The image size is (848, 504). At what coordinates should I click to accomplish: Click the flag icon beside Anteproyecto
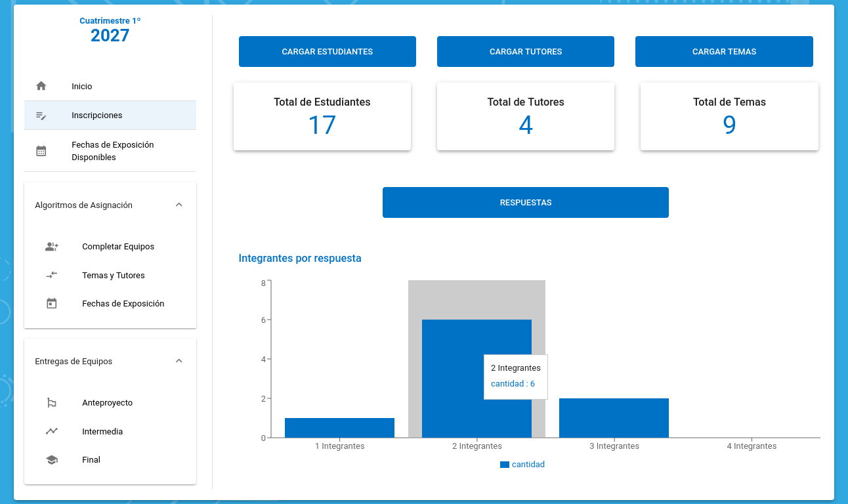tap(52, 403)
